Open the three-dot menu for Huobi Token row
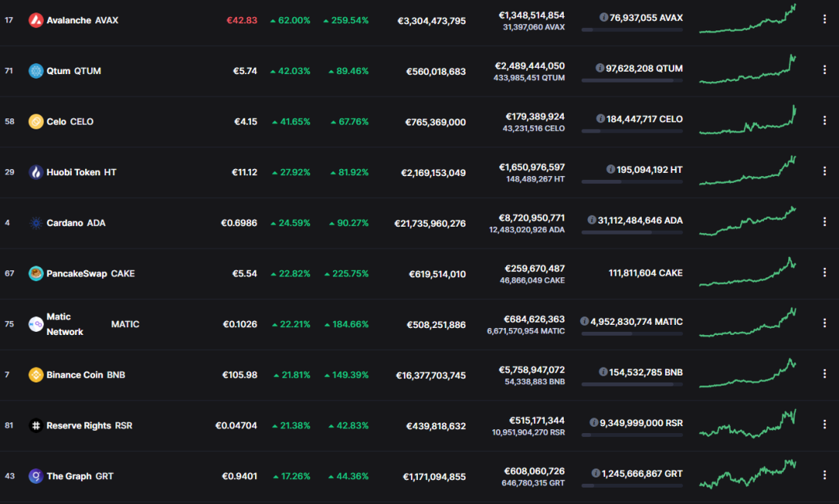This screenshot has width=839, height=504. coord(824,171)
